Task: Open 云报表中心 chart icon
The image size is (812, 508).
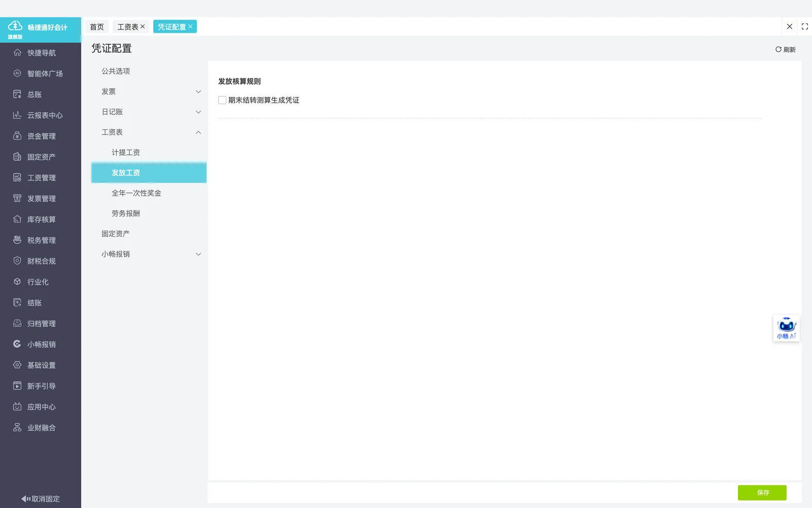Action: tap(17, 115)
